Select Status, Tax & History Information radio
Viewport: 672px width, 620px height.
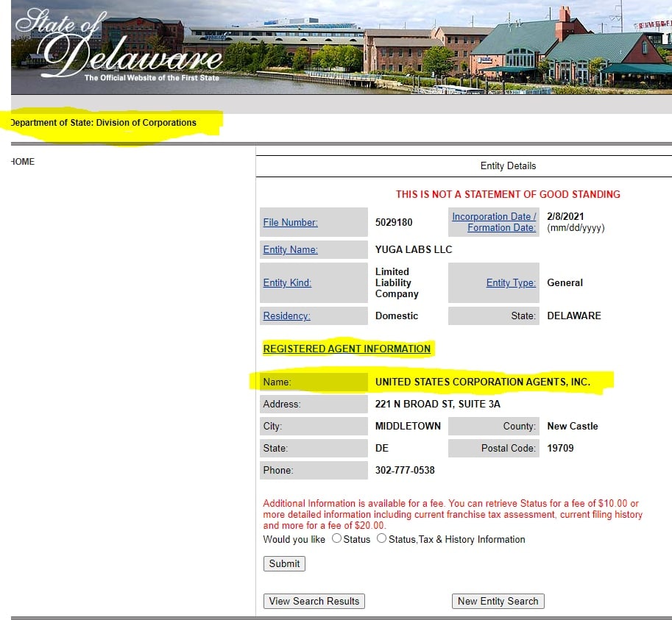pyautogui.click(x=381, y=538)
